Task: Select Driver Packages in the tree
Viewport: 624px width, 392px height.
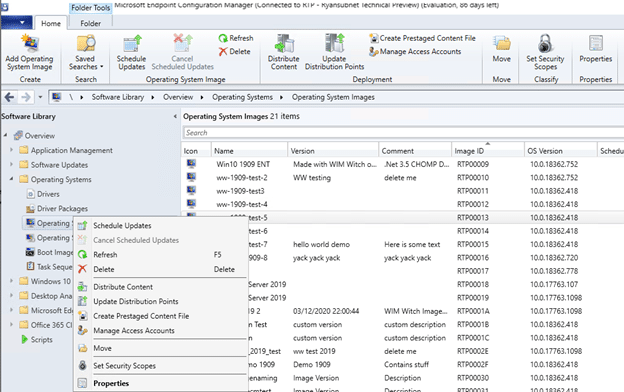Action: pyautogui.click(x=57, y=209)
